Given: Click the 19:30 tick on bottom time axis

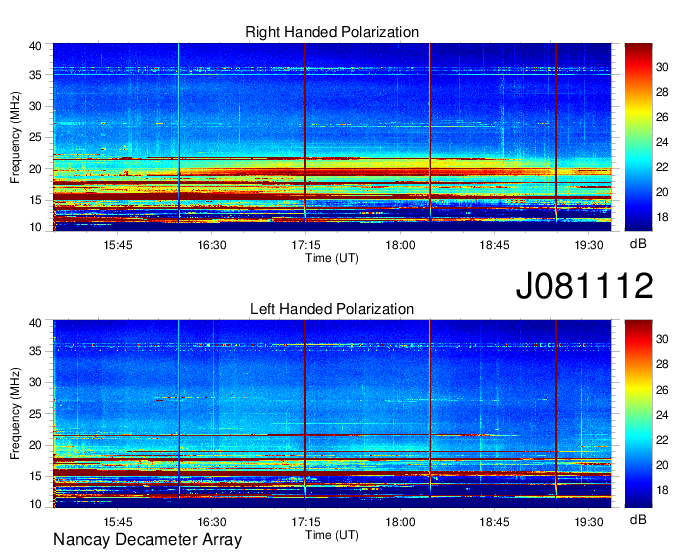Looking at the screenshot, I should click(x=589, y=522).
